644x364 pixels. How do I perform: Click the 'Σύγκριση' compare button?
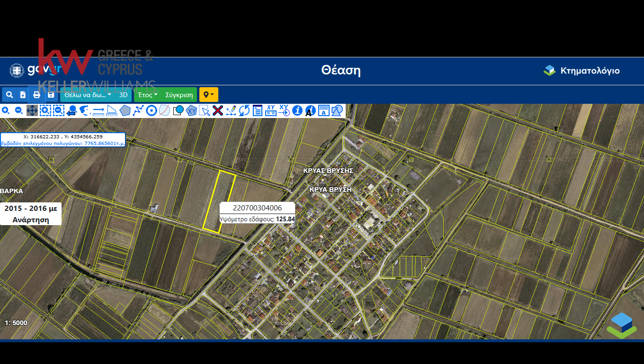179,95
